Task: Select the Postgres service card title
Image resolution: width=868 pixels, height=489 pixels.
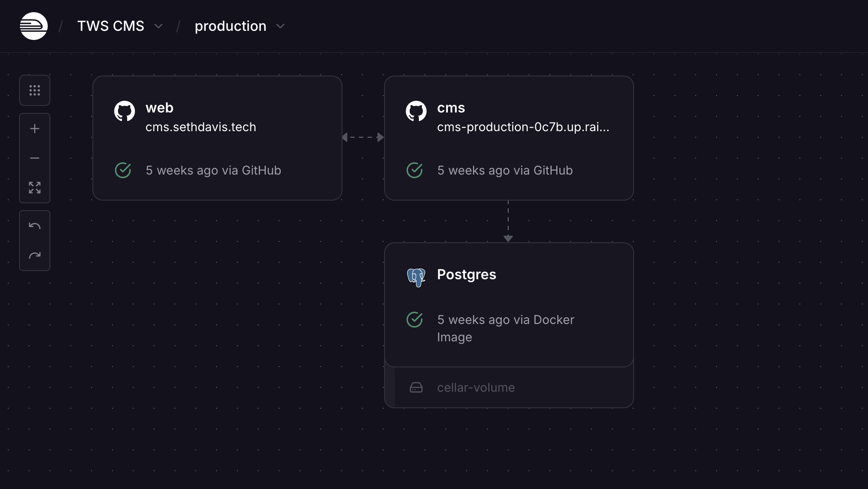Action: pos(467,274)
